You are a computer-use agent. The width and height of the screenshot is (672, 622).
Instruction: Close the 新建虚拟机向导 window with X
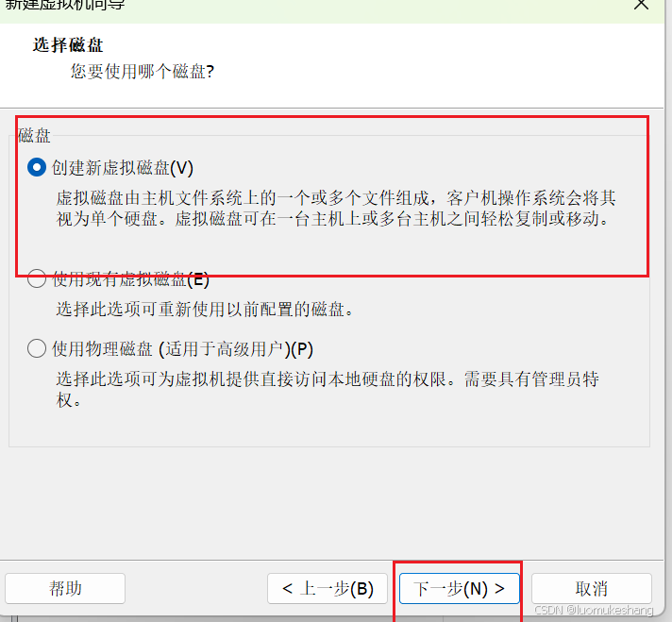coord(641,5)
